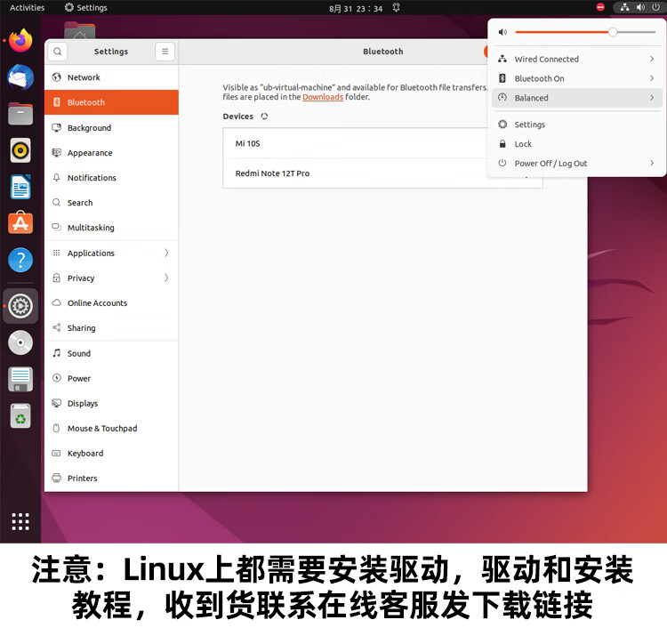Screen dimensions: 667x644
Task: Open Power settings panel
Action: point(111,378)
